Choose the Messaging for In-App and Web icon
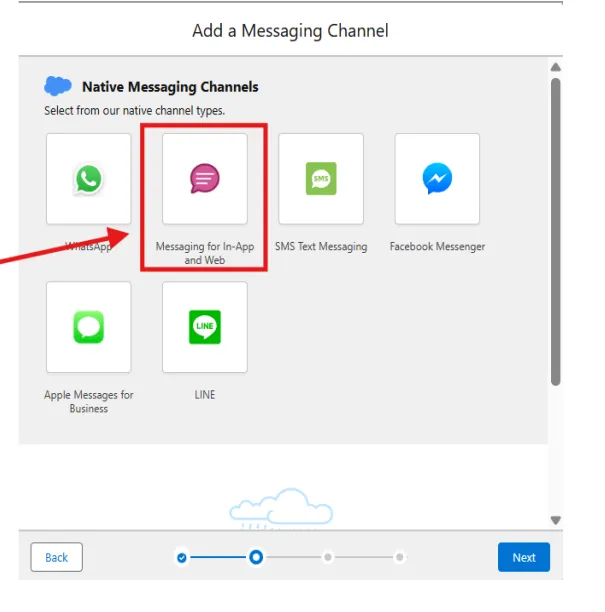This screenshot has height=612, width=605. pyautogui.click(x=204, y=179)
